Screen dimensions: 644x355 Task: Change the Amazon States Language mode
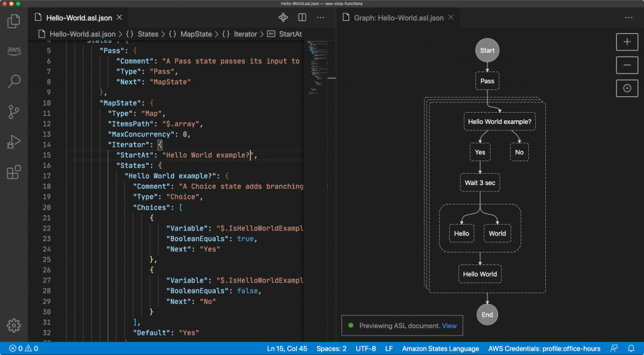pyautogui.click(x=440, y=349)
